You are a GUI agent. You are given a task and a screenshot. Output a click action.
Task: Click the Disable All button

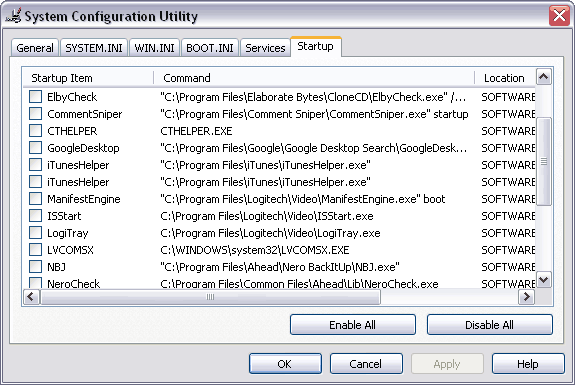pos(490,325)
